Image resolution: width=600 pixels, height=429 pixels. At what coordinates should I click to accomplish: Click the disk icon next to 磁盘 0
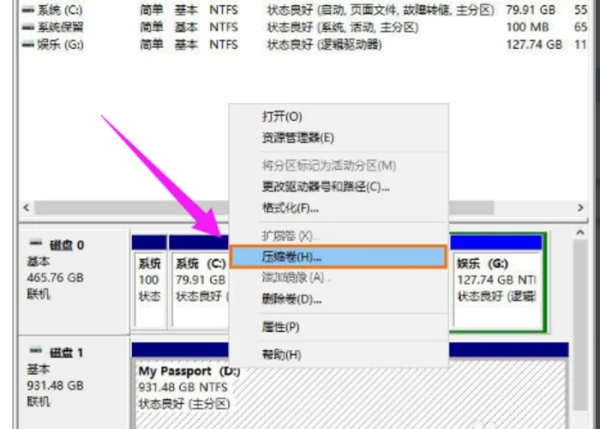(x=36, y=243)
